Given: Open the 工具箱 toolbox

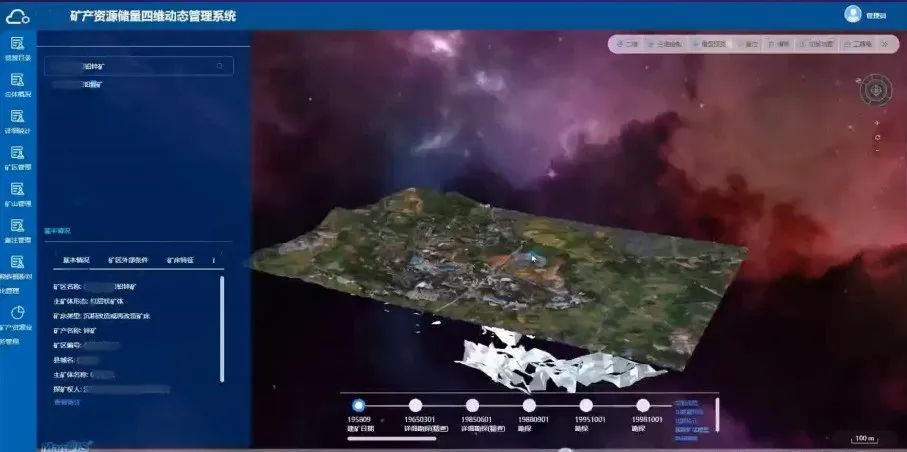Looking at the screenshot, I should click(x=858, y=44).
